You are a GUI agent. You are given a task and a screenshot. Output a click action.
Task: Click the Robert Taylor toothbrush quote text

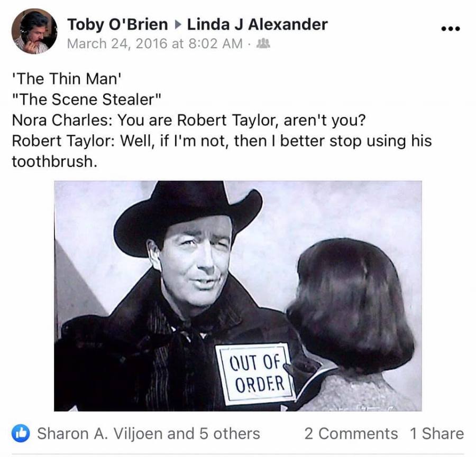click(222, 151)
